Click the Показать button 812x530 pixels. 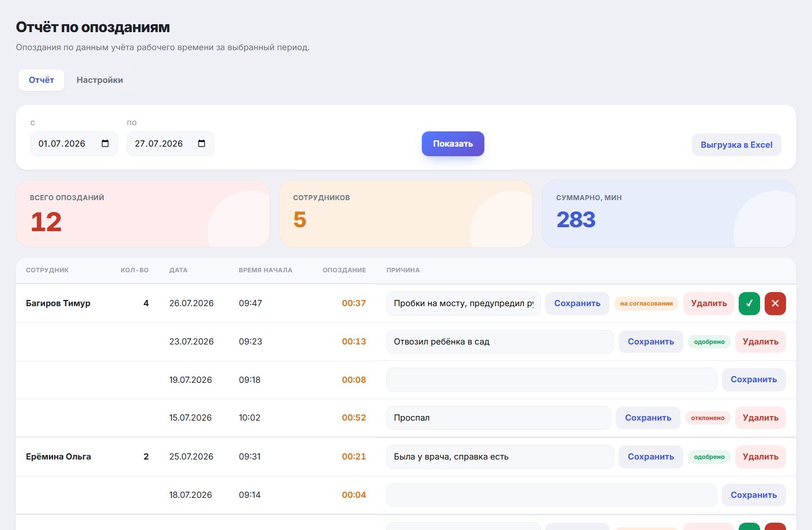pyautogui.click(x=453, y=144)
